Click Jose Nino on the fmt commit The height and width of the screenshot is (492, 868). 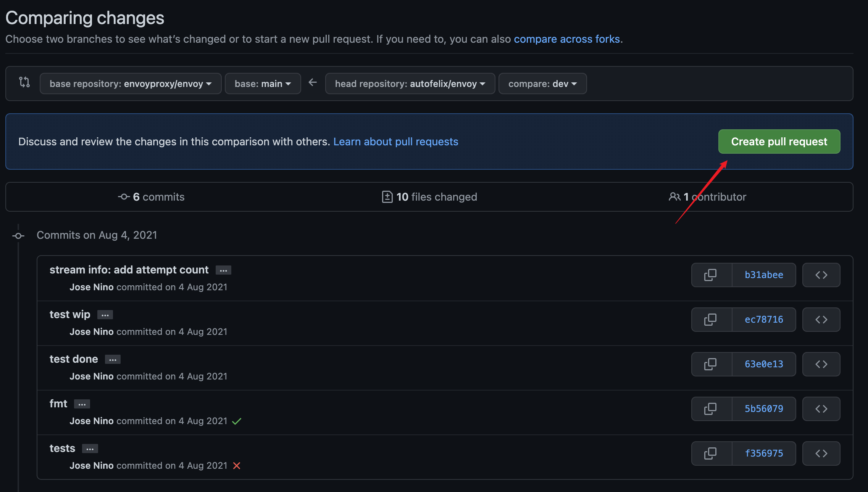coord(92,421)
